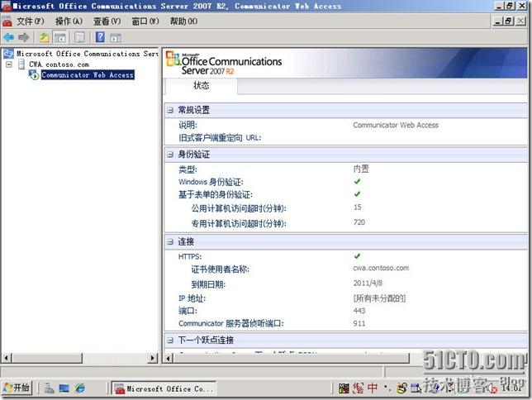This screenshot has height=400, width=532.
Task: Click Show Desktop quick launch icon
Action: coord(64,388)
